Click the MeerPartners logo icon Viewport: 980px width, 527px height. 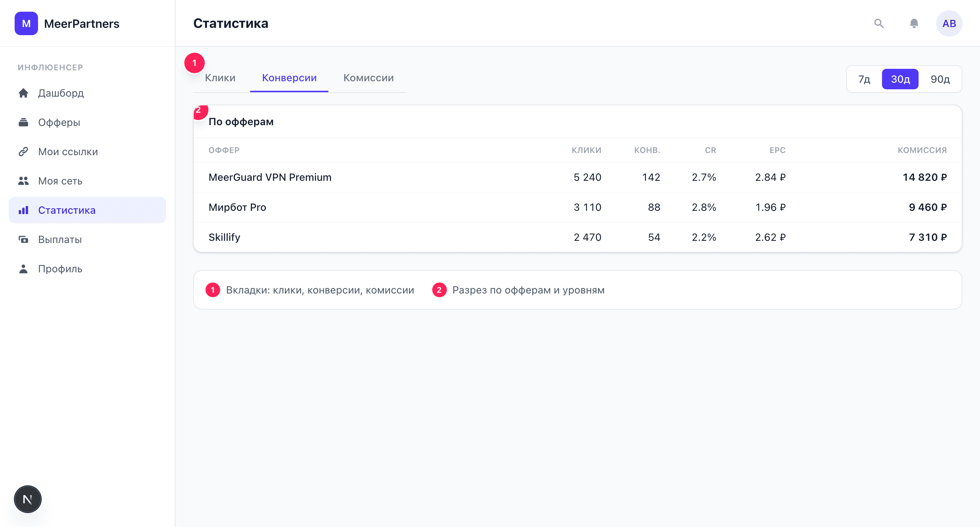click(26, 23)
